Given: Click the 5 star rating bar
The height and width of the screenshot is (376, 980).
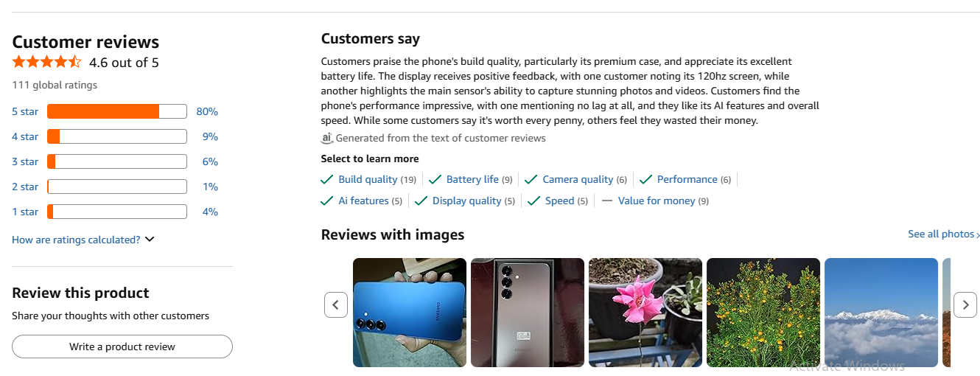Looking at the screenshot, I should coord(116,111).
